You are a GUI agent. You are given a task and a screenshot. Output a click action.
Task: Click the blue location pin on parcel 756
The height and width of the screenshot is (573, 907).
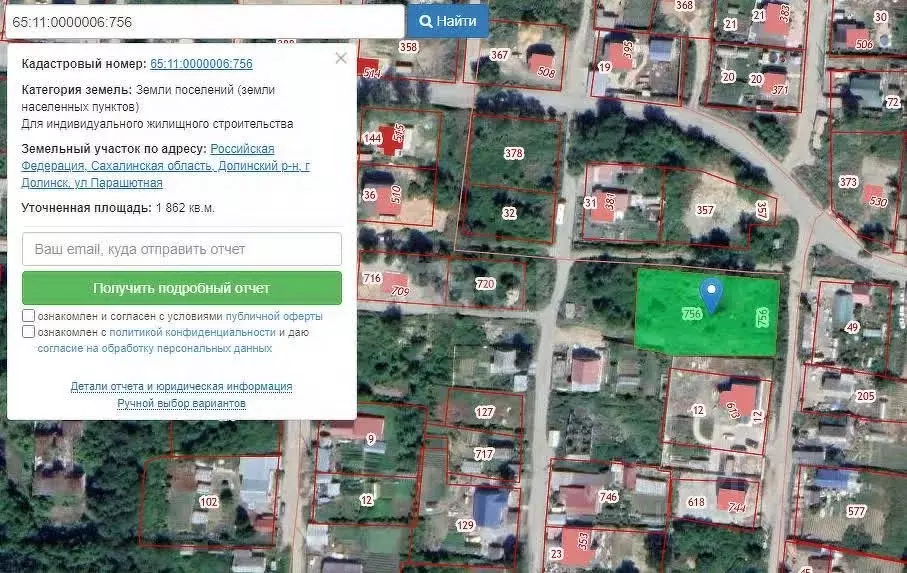(x=711, y=296)
